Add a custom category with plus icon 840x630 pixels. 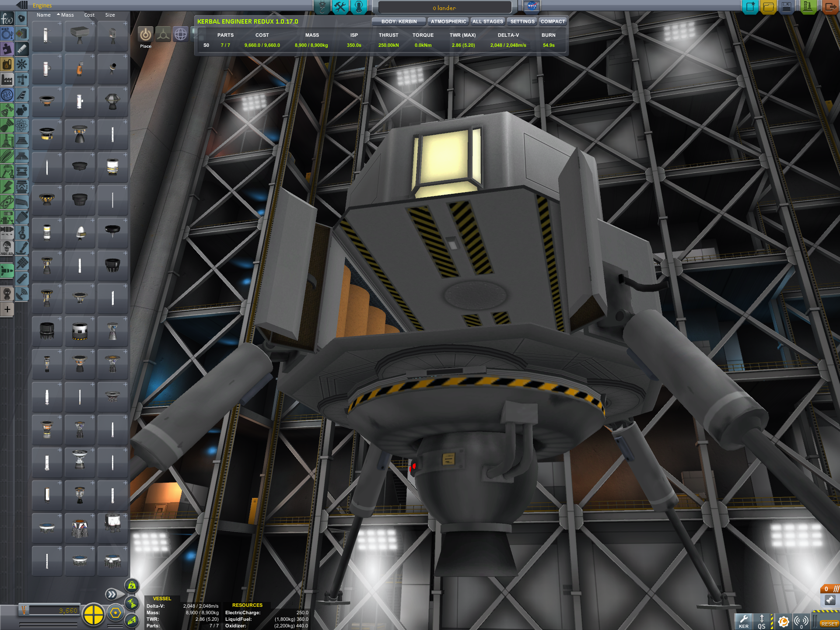coord(7,310)
